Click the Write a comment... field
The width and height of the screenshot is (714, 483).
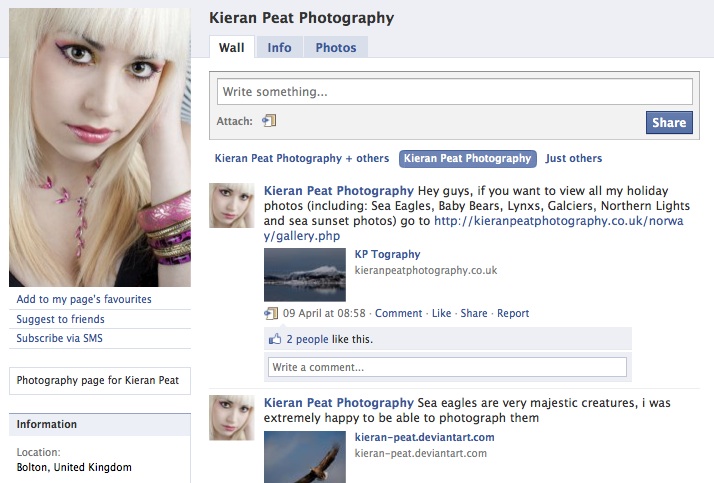(x=447, y=367)
